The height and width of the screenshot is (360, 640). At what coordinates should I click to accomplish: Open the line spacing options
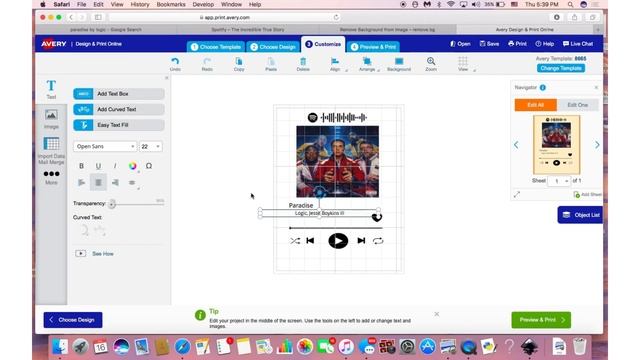pyautogui.click(x=132, y=182)
